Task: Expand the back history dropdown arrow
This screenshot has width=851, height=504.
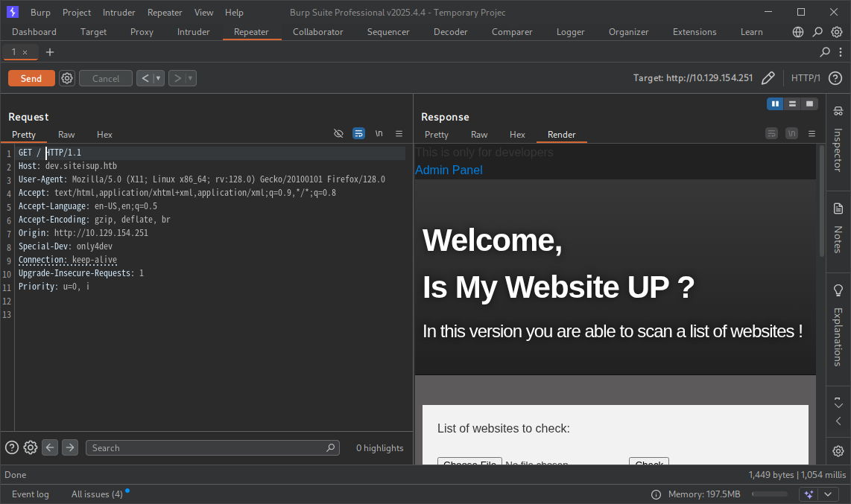Action: 158,78
